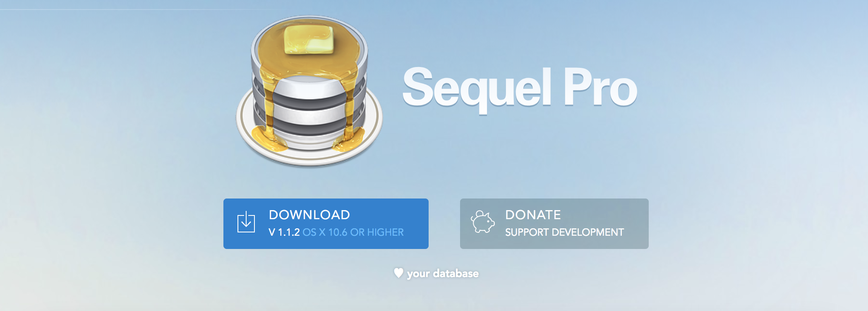Click the V 1.1.2 version label
The width and height of the screenshot is (868, 311).
[x=284, y=232]
